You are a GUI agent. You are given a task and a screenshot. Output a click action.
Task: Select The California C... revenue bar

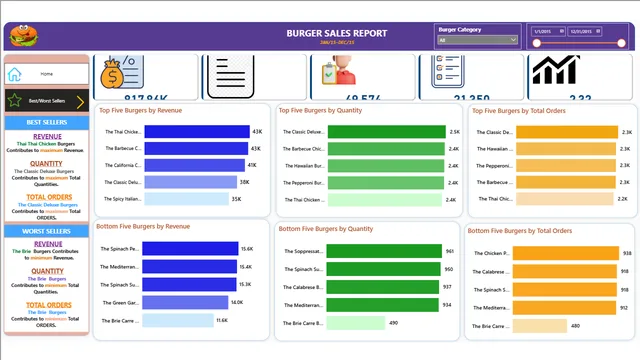(x=194, y=165)
